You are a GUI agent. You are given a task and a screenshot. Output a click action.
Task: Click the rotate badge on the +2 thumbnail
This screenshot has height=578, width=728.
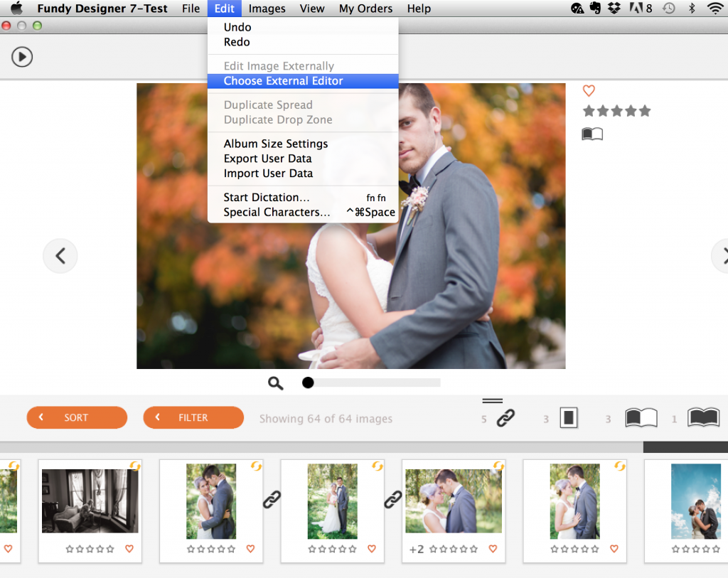click(498, 466)
